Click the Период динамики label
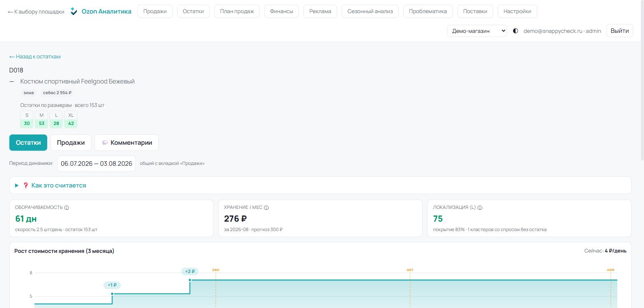 click(x=31, y=163)
